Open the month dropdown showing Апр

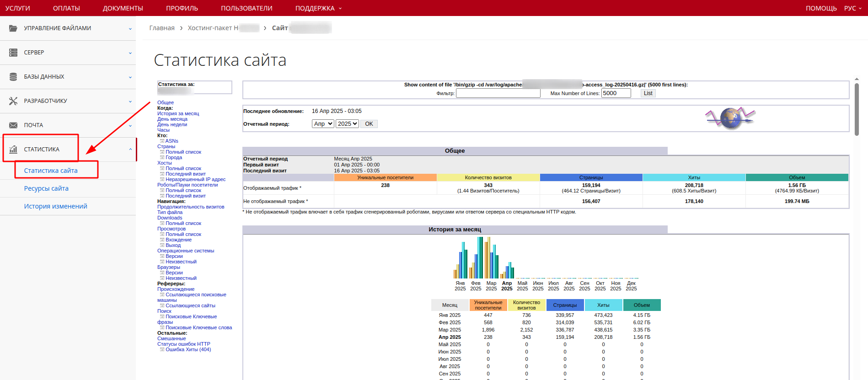point(323,124)
